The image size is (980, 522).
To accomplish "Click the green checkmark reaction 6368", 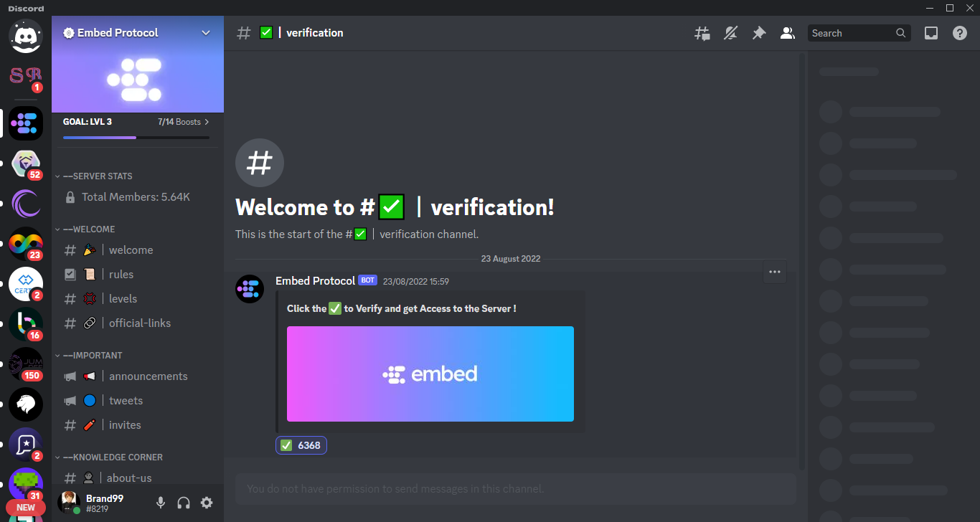I will pyautogui.click(x=301, y=445).
